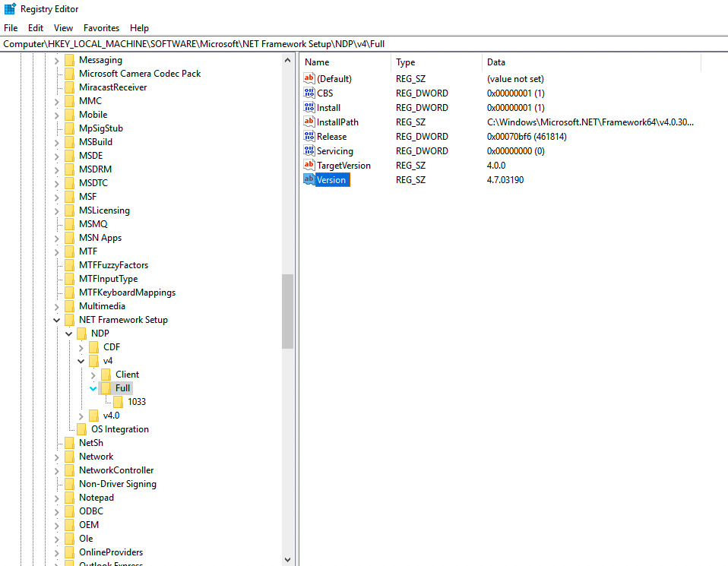This screenshot has height=566, width=728.
Task: Collapse the v4 key
Action: pyautogui.click(x=81, y=361)
